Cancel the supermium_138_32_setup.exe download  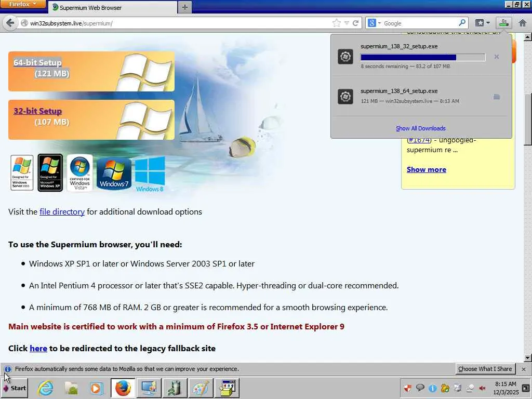496,57
